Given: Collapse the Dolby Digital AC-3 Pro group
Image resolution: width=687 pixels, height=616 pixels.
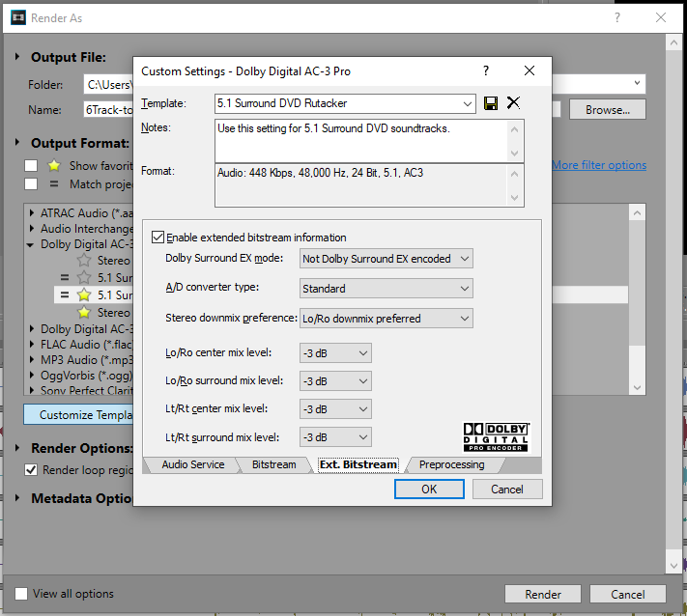Looking at the screenshot, I should pos(30,244).
